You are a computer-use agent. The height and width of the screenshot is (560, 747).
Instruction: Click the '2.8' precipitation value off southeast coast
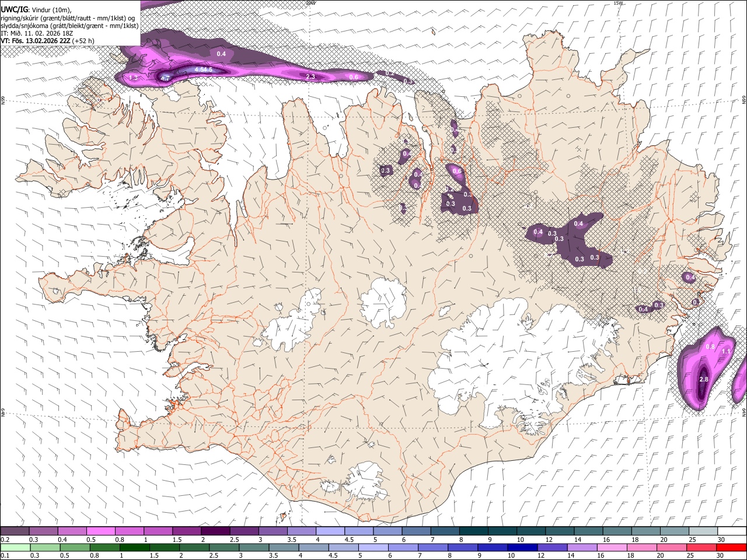[x=703, y=379]
